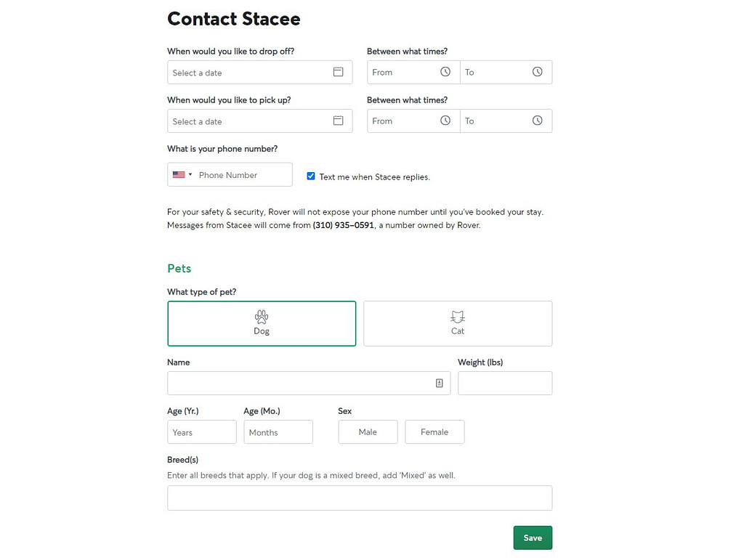744x560 pixels.
Task: Select Cat as pet type
Action: click(x=458, y=323)
